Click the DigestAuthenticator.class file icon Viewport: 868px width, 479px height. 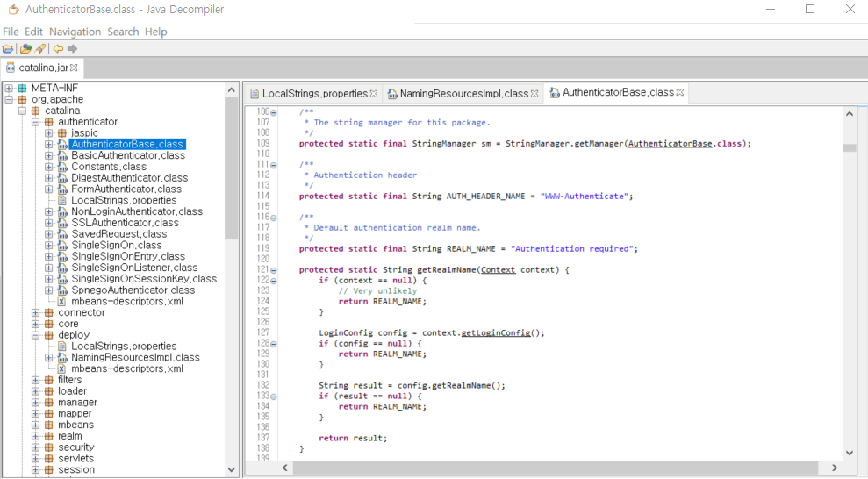62,178
